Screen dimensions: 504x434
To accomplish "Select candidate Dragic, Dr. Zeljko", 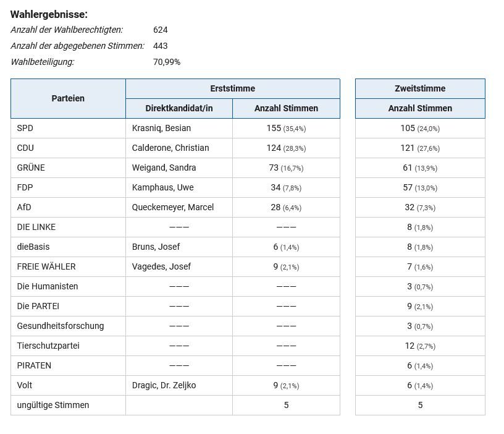I will click(x=164, y=385).
